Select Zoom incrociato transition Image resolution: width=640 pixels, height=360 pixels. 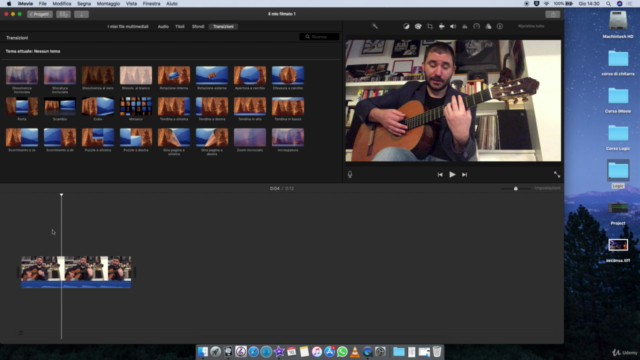click(250, 137)
